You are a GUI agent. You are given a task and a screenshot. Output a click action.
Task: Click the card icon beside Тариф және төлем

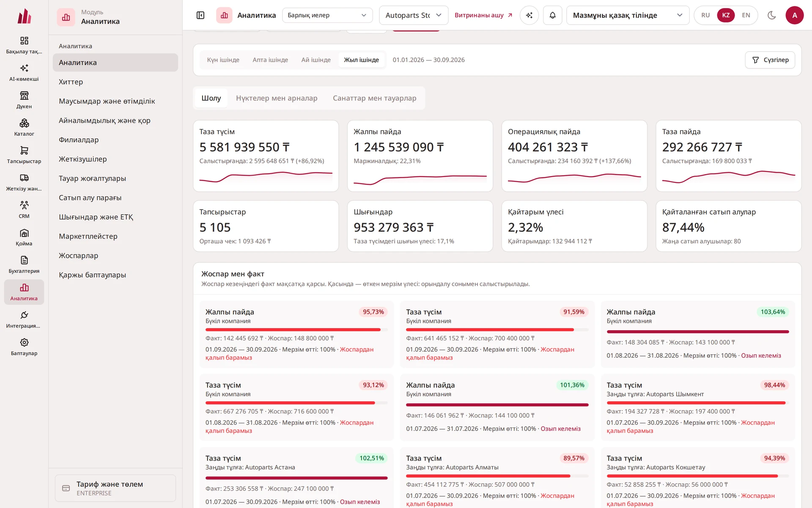point(66,488)
